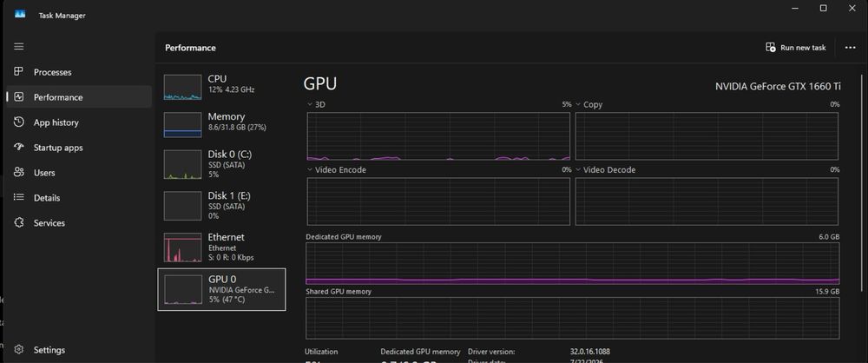Open the Video Encode dropdown chevron

[x=310, y=169]
